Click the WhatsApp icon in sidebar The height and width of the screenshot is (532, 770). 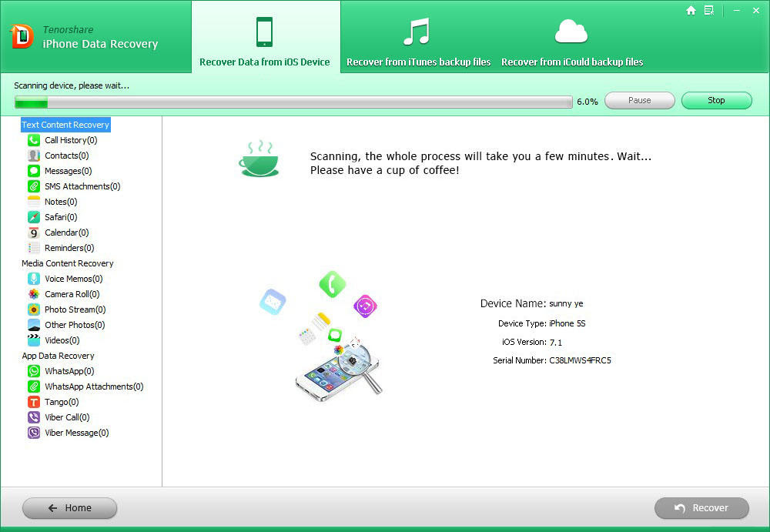33,371
